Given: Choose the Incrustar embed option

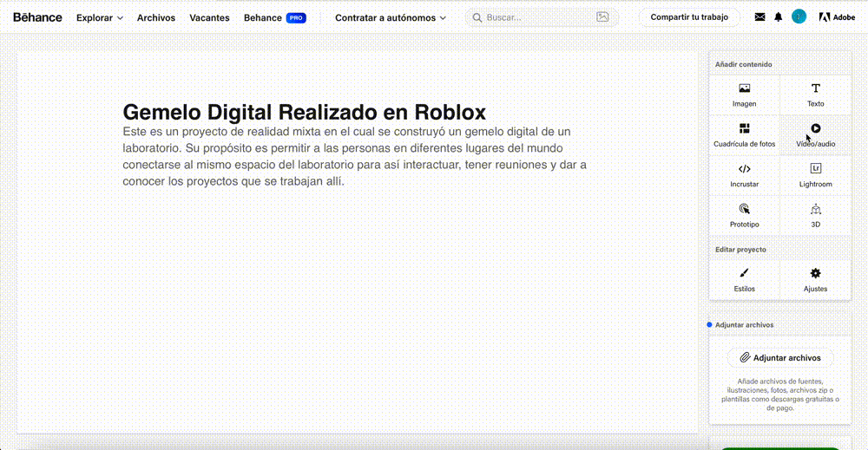Looking at the screenshot, I should pos(744,176).
